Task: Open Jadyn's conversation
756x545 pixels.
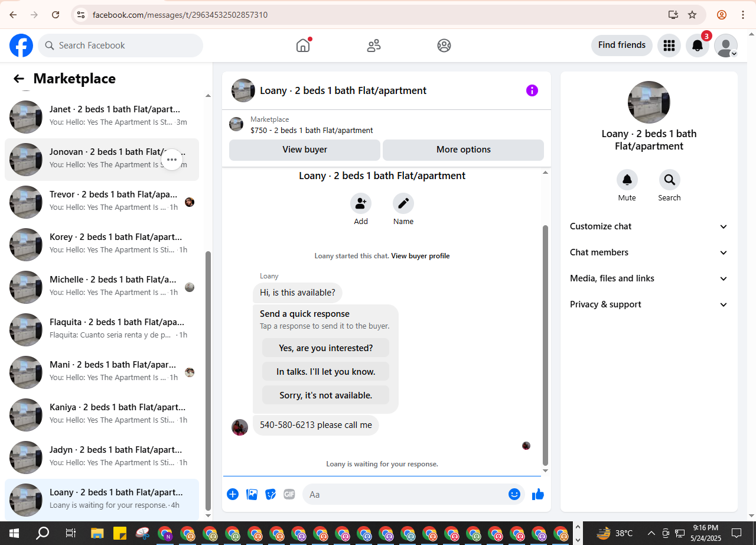Action: pyautogui.click(x=102, y=458)
